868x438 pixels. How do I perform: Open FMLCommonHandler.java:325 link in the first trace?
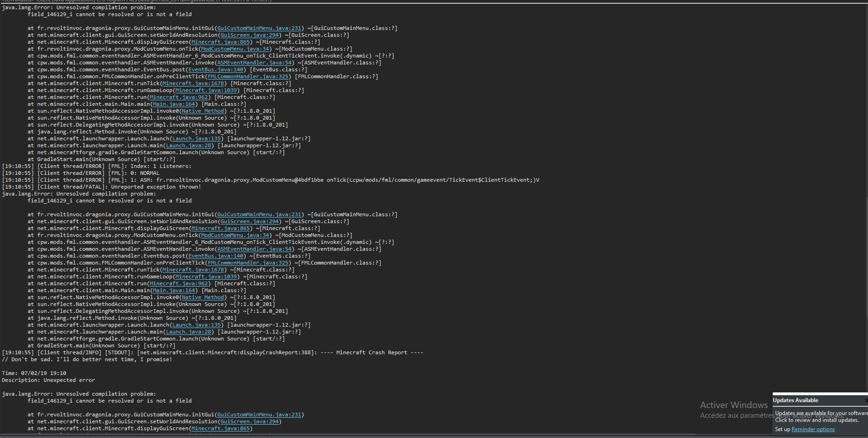click(248, 76)
